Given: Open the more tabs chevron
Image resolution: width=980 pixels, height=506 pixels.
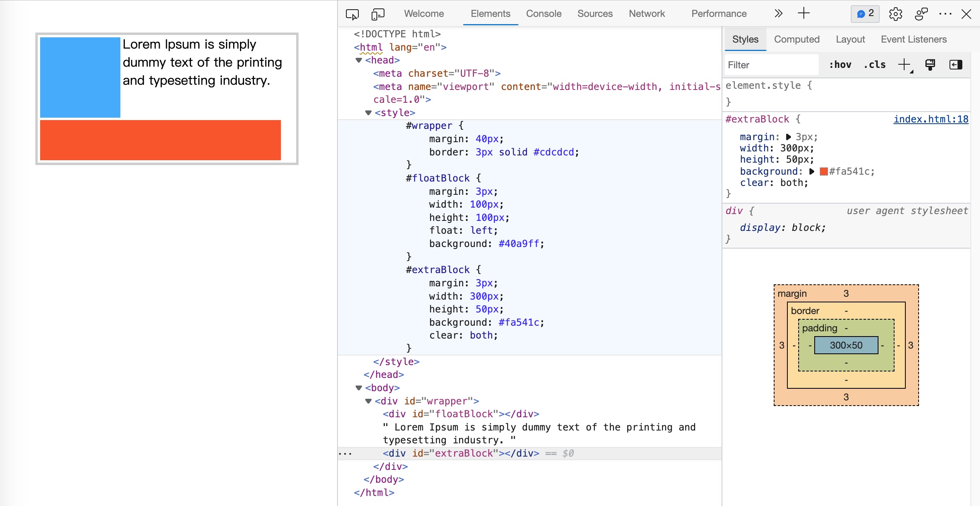Looking at the screenshot, I should coord(778,14).
